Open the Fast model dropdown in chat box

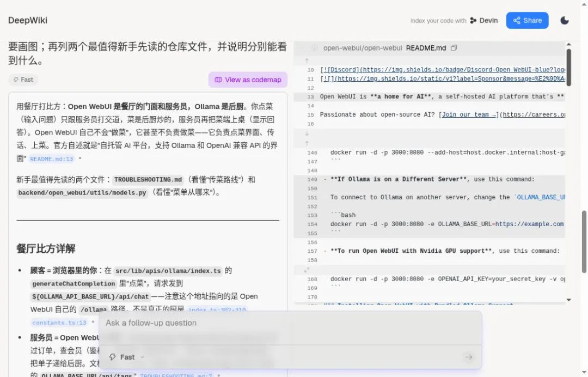click(x=127, y=357)
